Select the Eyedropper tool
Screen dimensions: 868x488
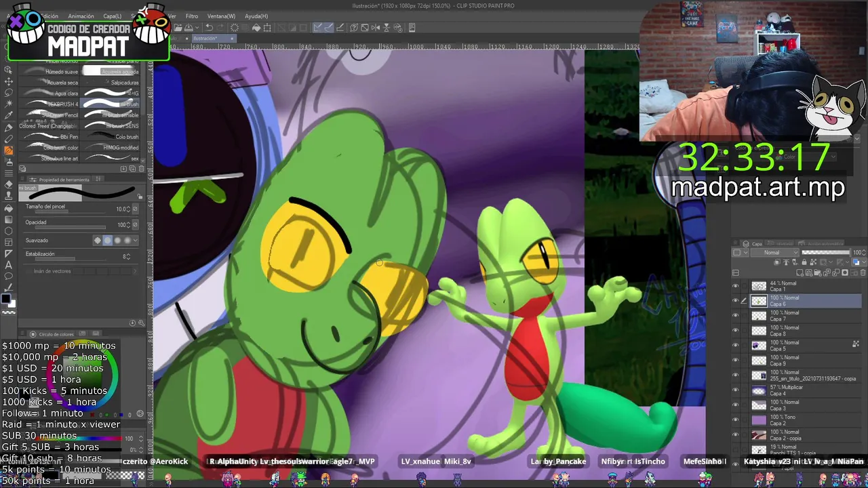coord(8,115)
